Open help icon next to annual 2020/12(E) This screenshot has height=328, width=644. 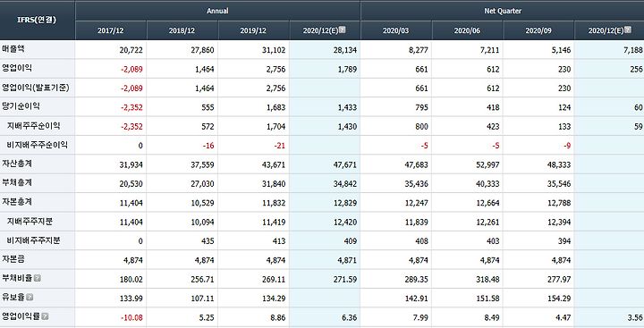click(x=342, y=30)
